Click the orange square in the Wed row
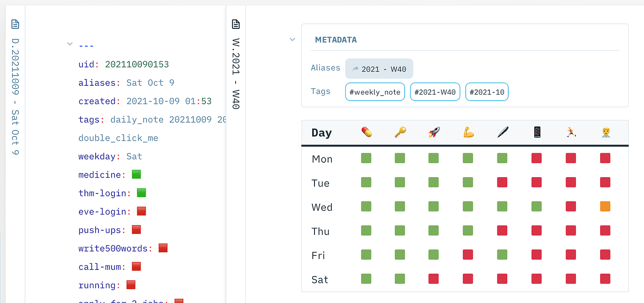This screenshot has height=303, width=644. click(605, 206)
